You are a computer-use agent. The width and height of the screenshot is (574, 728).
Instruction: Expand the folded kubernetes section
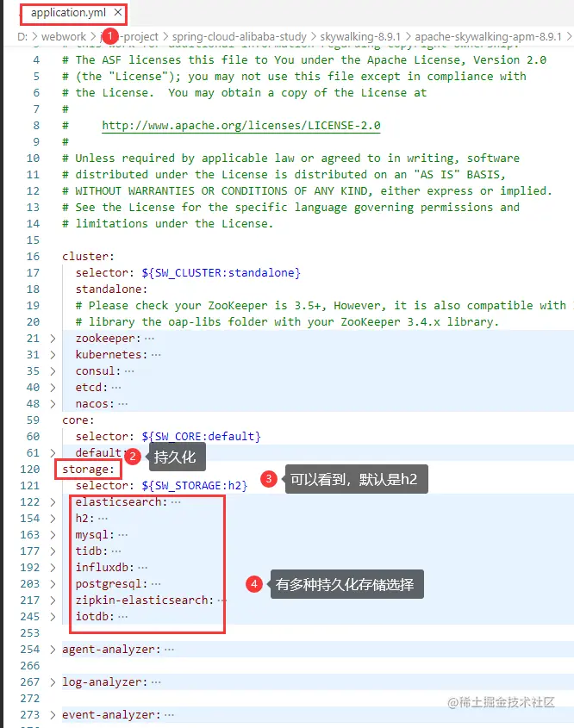53,355
